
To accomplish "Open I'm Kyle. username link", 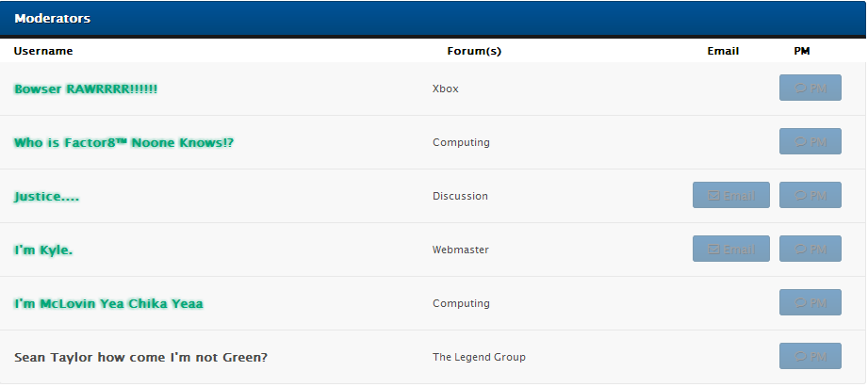I will [43, 250].
